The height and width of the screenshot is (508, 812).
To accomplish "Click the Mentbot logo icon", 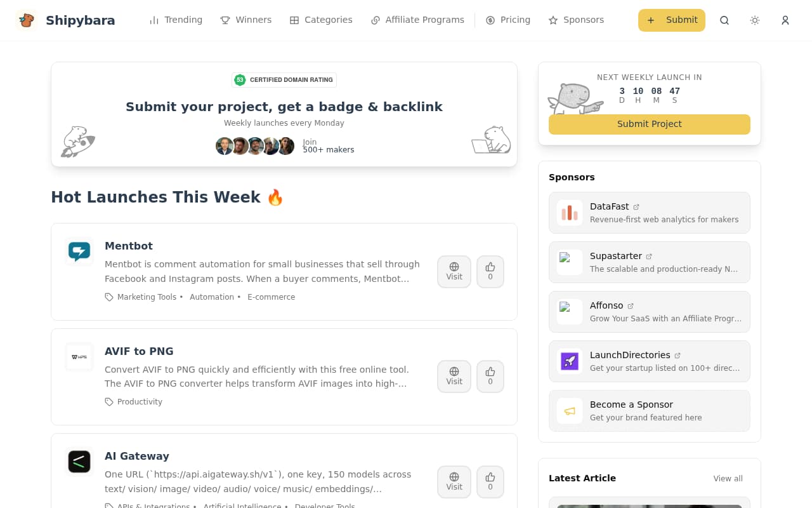I will pos(79,252).
